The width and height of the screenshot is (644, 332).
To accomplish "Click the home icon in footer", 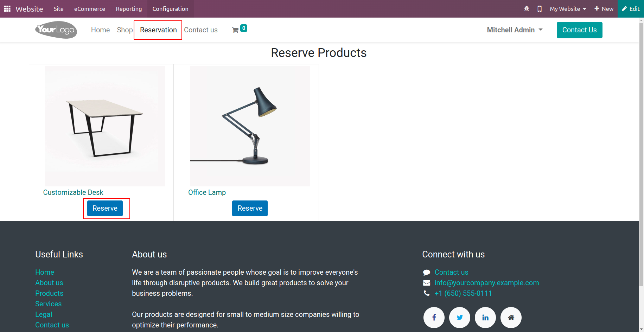I will coord(511,318).
